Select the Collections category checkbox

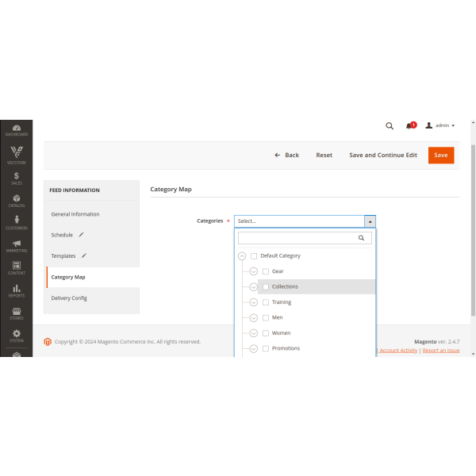click(x=266, y=286)
